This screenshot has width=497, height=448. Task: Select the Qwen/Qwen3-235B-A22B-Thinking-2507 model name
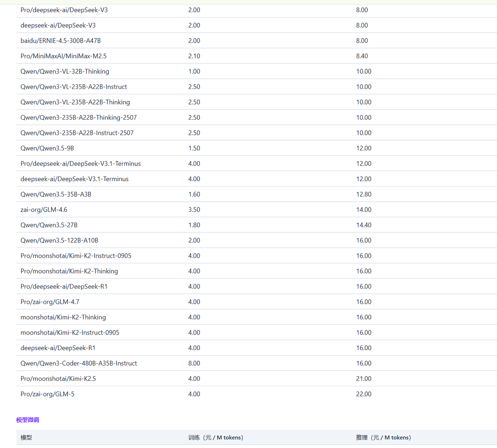[79, 117]
